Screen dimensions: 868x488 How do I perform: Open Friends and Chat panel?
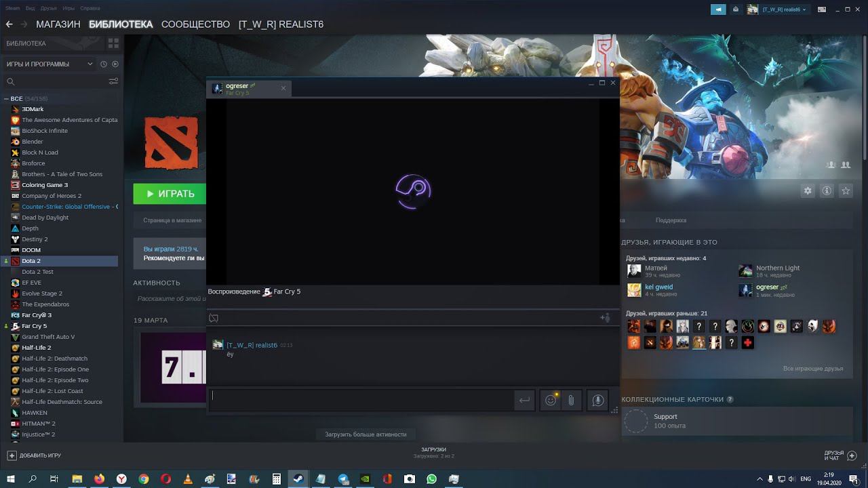(x=840, y=455)
